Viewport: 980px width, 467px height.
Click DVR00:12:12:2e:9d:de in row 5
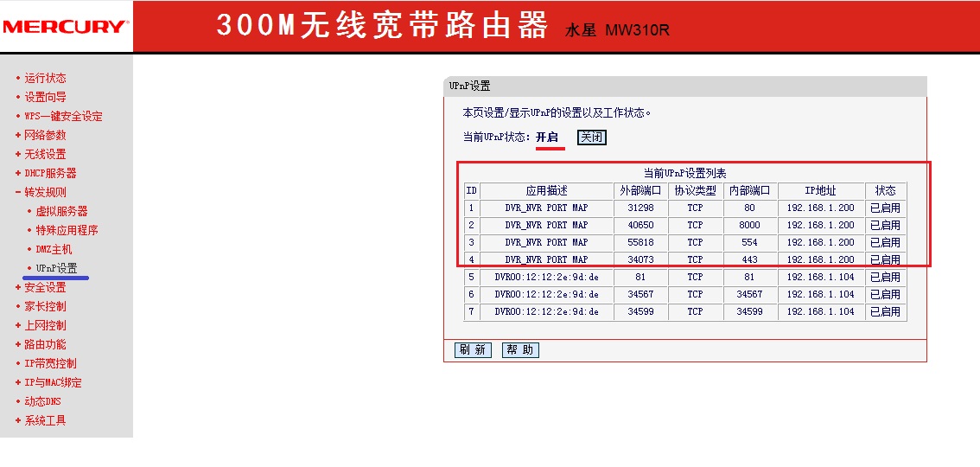coord(547,277)
